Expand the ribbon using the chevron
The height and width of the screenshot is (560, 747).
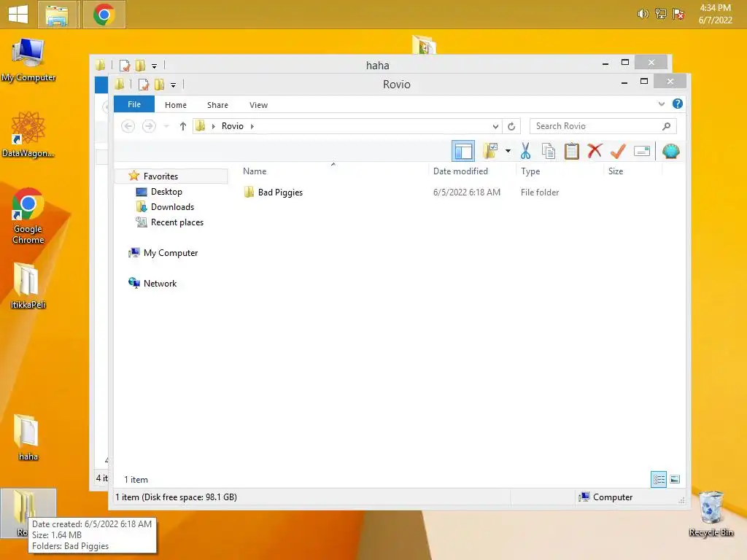click(661, 104)
